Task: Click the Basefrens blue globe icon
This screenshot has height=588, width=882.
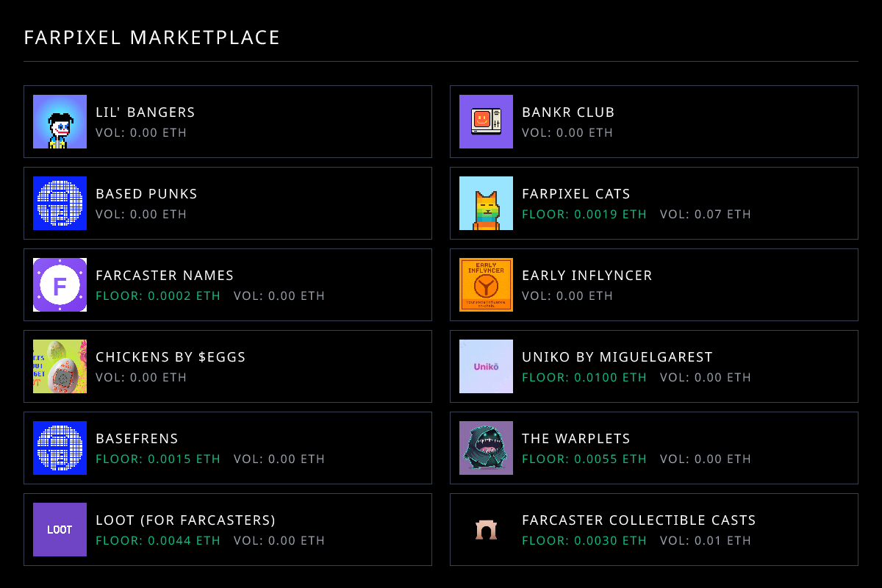Action: click(x=60, y=448)
